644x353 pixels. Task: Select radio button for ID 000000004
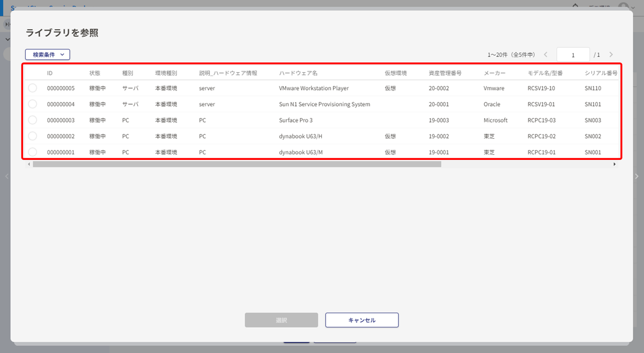33,104
